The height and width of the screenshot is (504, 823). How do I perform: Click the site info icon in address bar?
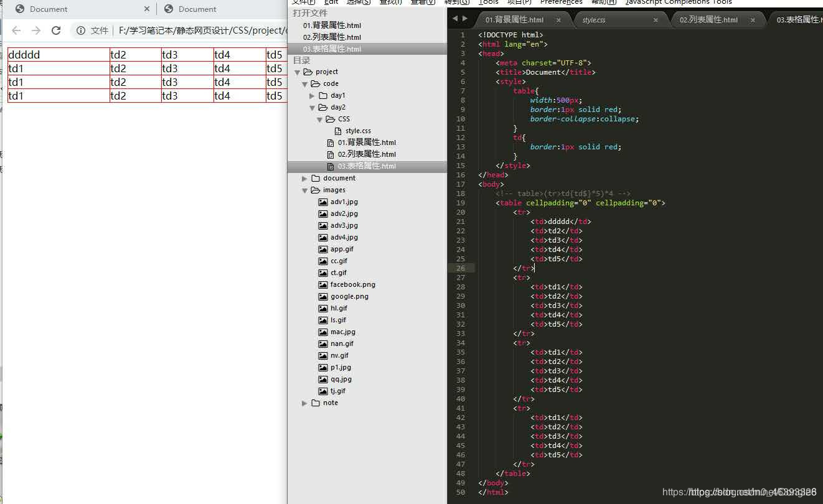(81, 30)
